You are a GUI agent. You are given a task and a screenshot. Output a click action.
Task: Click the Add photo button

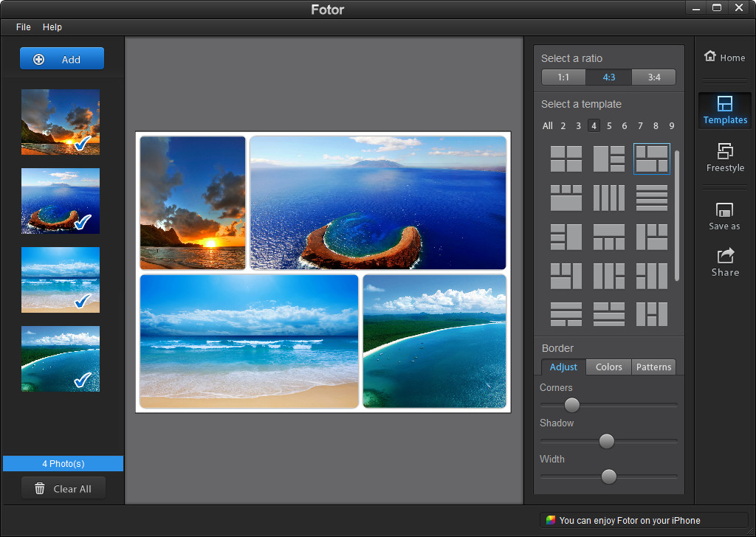coord(62,59)
